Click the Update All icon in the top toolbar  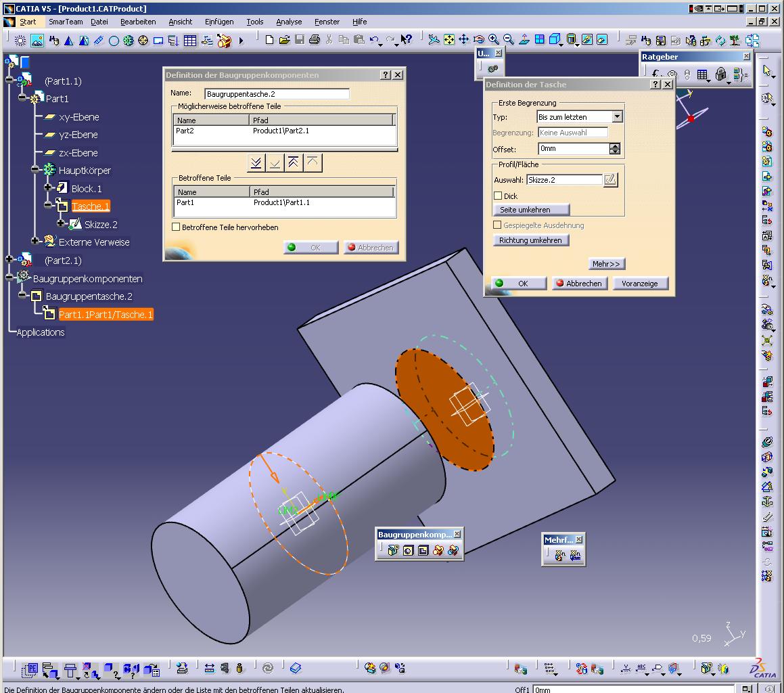click(720, 41)
